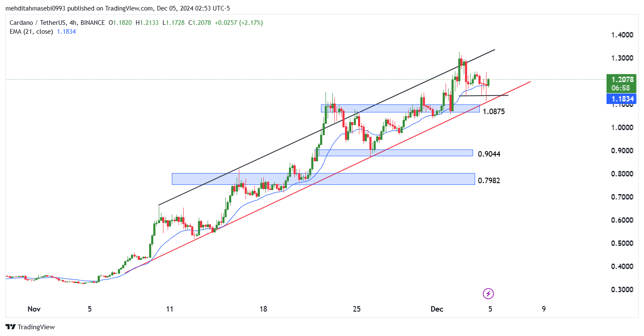This screenshot has height=336, width=644.
Task: Click the 25 date label on time axis
Action: [x=357, y=309]
